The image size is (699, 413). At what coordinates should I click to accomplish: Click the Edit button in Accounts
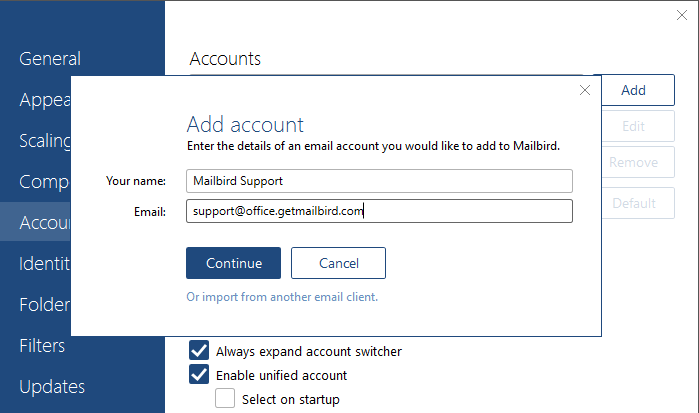click(x=637, y=126)
